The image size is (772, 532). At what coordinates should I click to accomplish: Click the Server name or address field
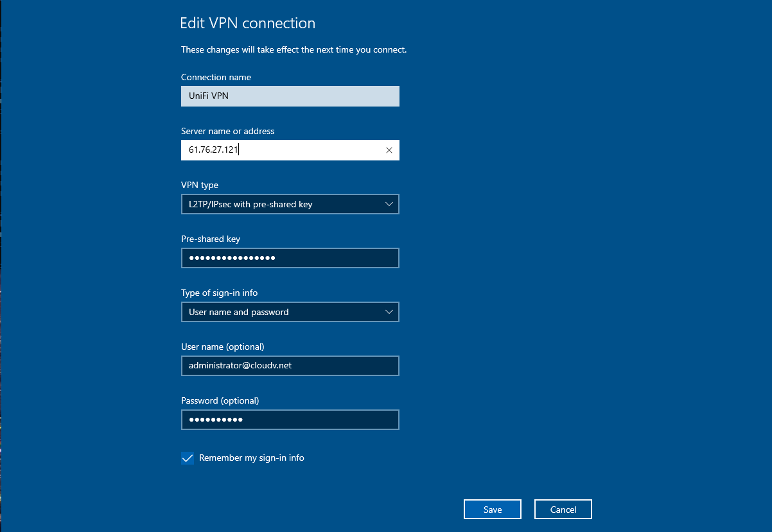point(290,150)
